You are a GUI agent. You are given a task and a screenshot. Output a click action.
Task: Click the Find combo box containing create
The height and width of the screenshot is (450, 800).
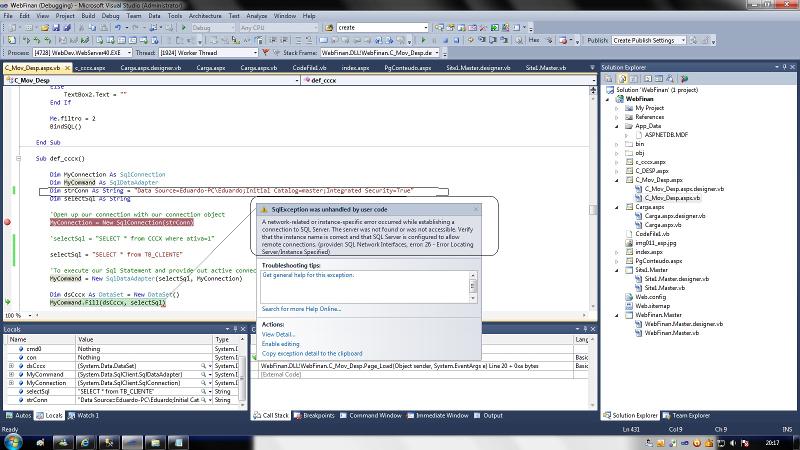pyautogui.click(x=382, y=28)
